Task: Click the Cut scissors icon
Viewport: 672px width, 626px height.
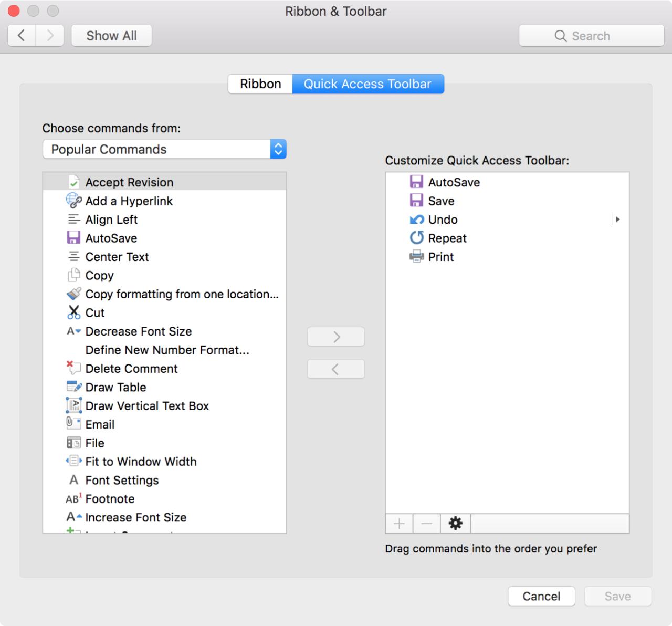Action: [x=73, y=312]
